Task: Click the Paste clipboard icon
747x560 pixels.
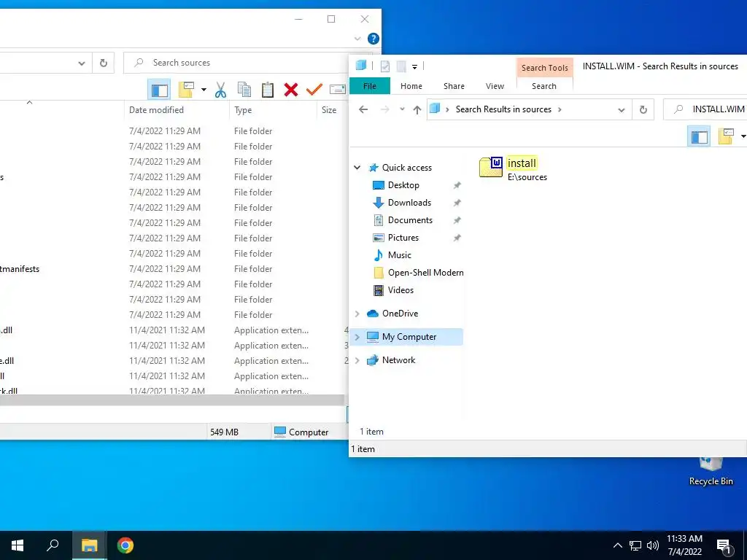Action: (267, 90)
